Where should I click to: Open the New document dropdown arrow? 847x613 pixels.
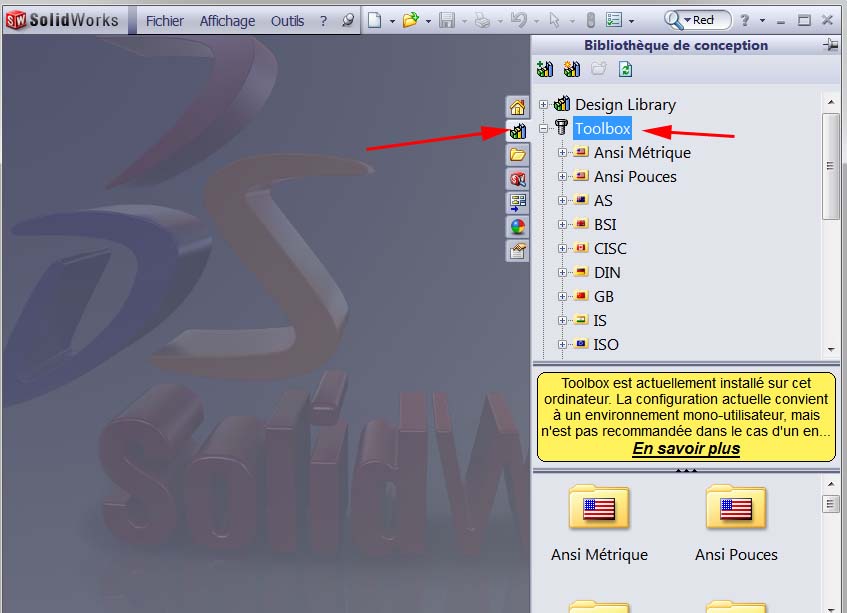[x=392, y=22]
